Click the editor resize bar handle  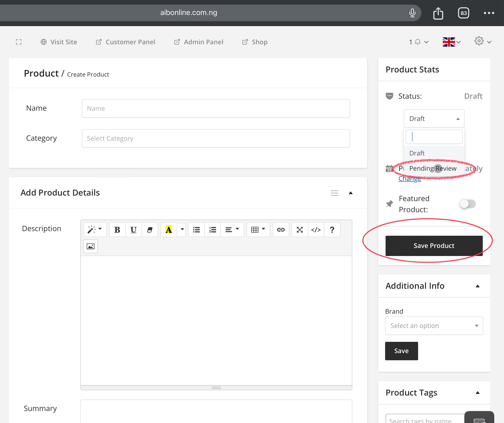(216, 387)
